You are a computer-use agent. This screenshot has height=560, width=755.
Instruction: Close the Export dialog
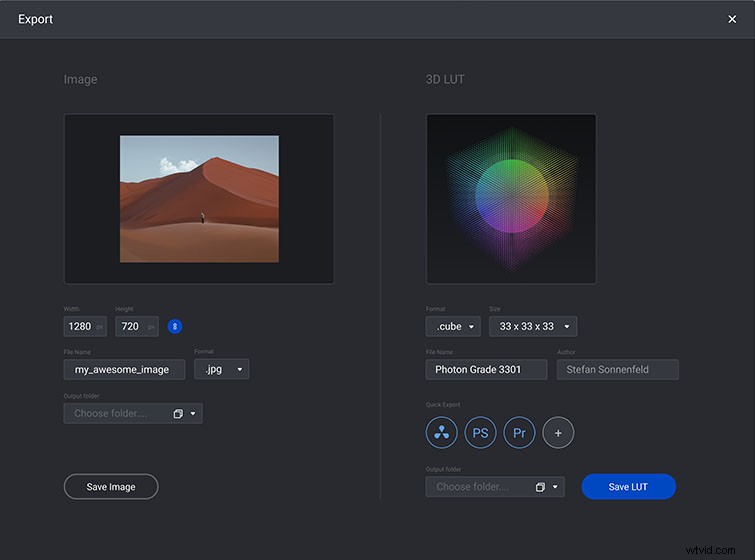click(732, 19)
